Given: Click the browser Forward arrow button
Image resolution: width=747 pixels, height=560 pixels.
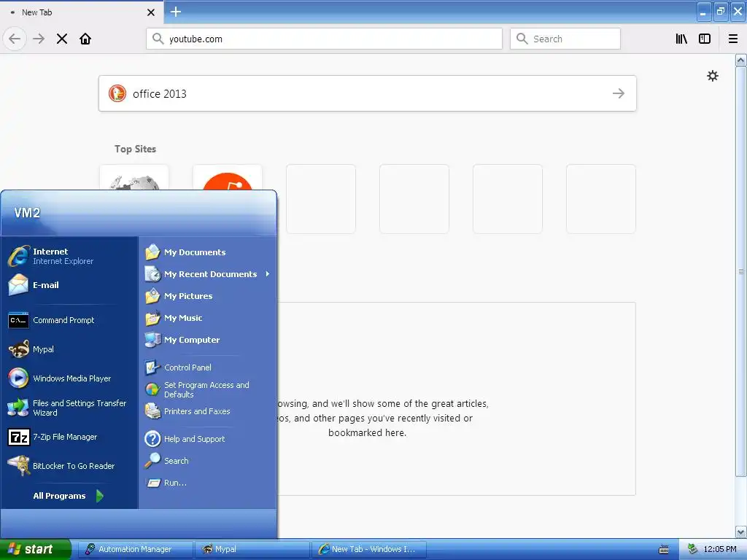Looking at the screenshot, I should [39, 39].
